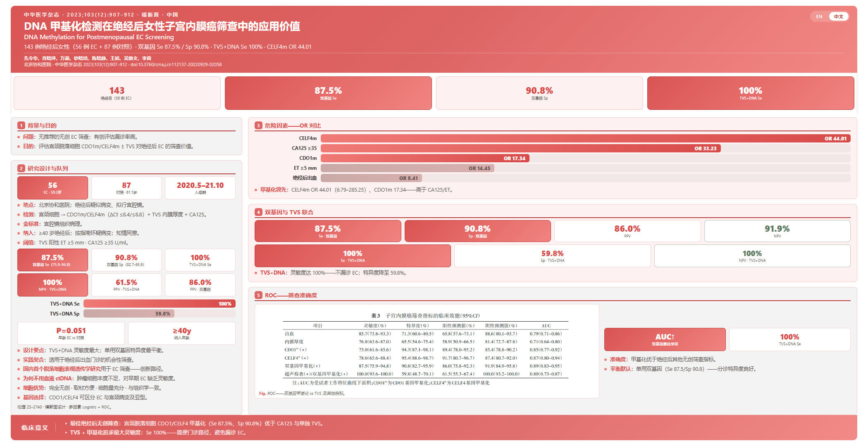Switch the page language to EN
868x446 pixels.
tap(819, 17)
